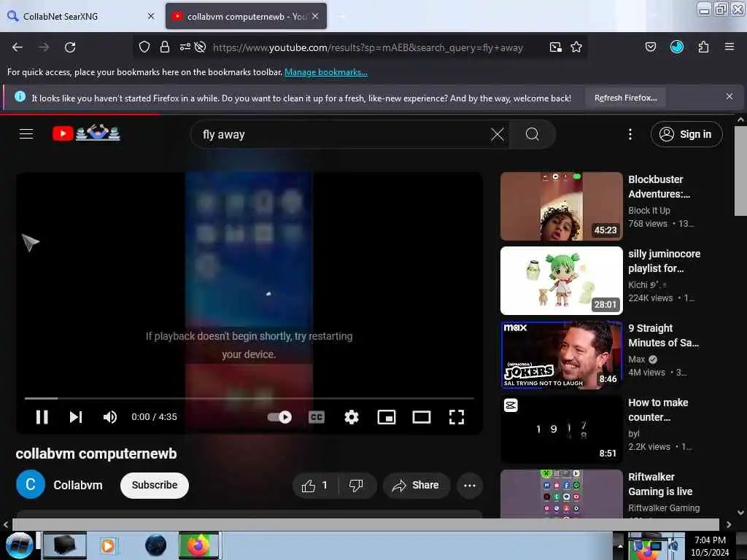Switch to theater mode
The height and width of the screenshot is (560, 747).
(x=422, y=417)
